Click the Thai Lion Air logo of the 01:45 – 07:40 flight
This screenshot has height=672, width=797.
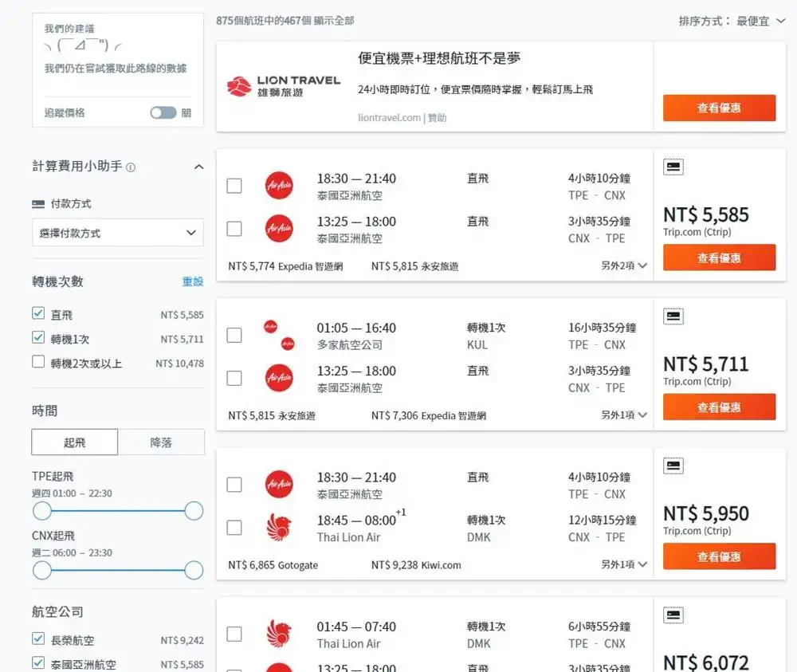[279, 634]
